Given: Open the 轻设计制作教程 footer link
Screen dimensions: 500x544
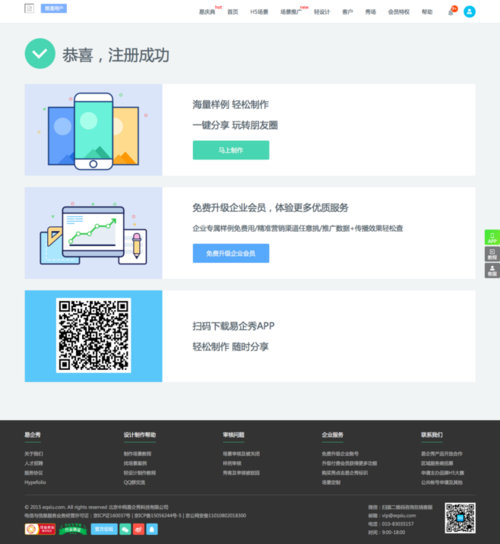Looking at the screenshot, I should click(140, 473).
